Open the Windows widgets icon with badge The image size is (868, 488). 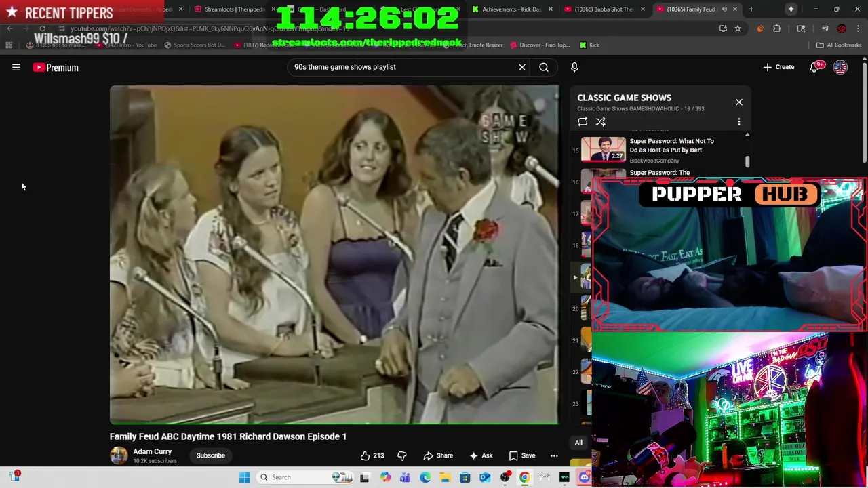click(x=14, y=476)
